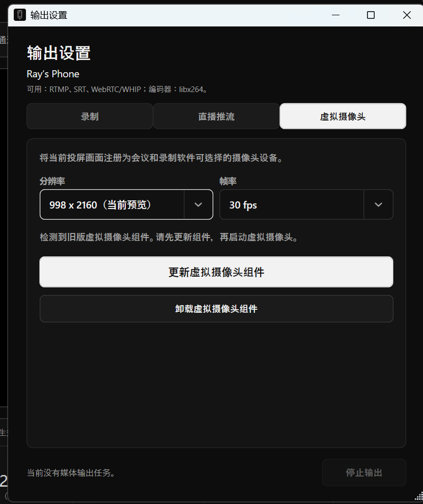Maximize the 输出设置 window
Image resolution: width=423 pixels, height=504 pixels.
pyautogui.click(x=371, y=15)
